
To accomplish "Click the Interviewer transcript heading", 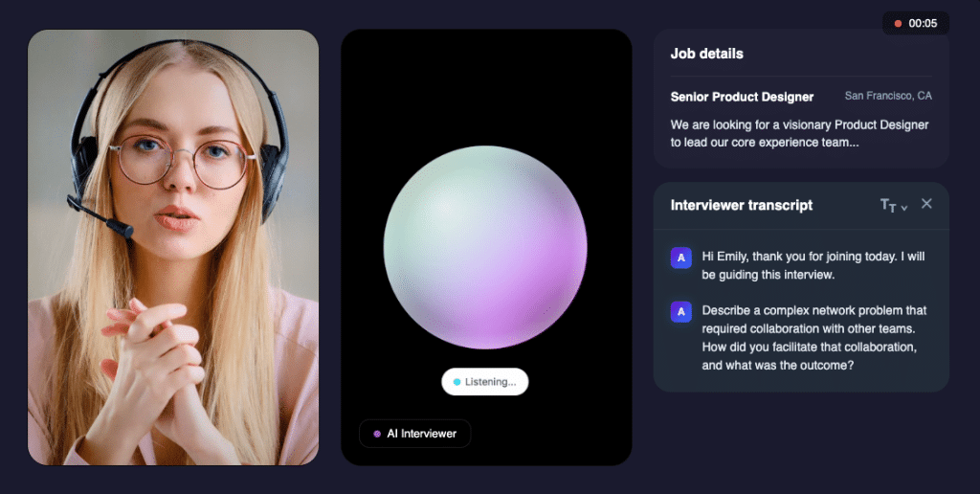I will coord(741,205).
